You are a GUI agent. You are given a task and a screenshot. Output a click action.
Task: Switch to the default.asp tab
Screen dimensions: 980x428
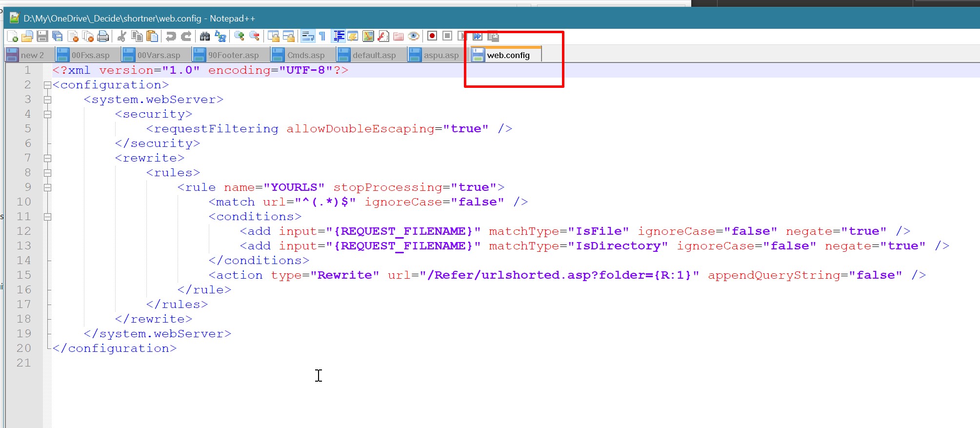point(374,55)
